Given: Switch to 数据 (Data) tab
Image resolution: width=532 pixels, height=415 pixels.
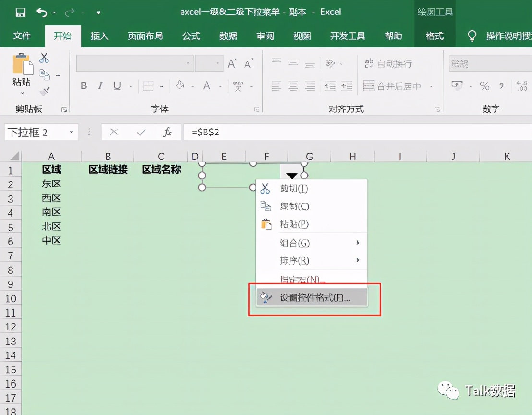Looking at the screenshot, I should click(228, 36).
